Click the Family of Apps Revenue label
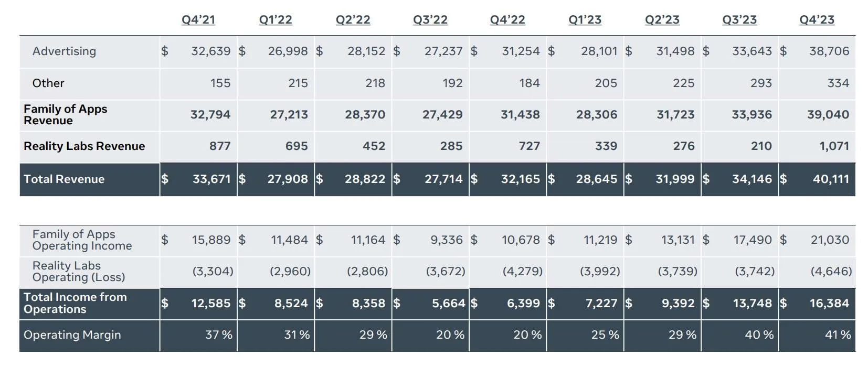 coord(66,115)
